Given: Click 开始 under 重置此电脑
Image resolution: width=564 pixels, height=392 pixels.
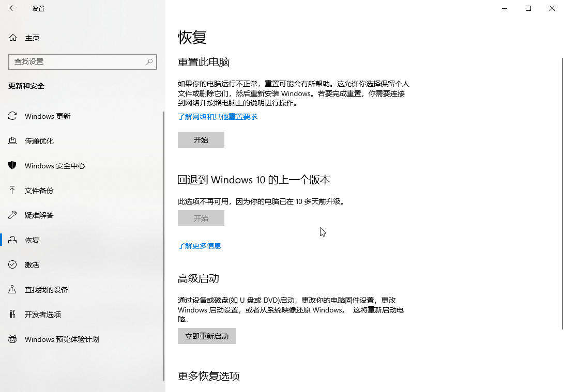Looking at the screenshot, I should pos(201,140).
